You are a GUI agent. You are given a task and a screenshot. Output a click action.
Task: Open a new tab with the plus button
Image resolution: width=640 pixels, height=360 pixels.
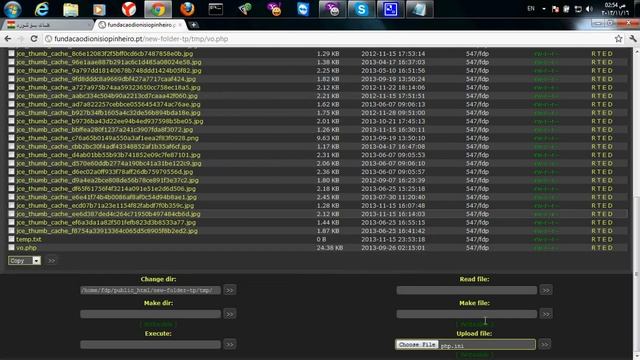193,25
